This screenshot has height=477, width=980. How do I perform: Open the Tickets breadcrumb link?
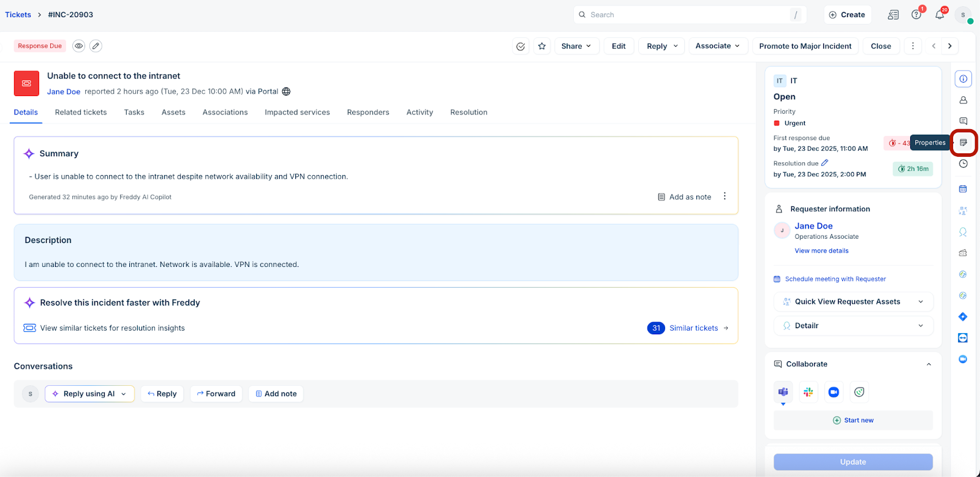point(18,15)
